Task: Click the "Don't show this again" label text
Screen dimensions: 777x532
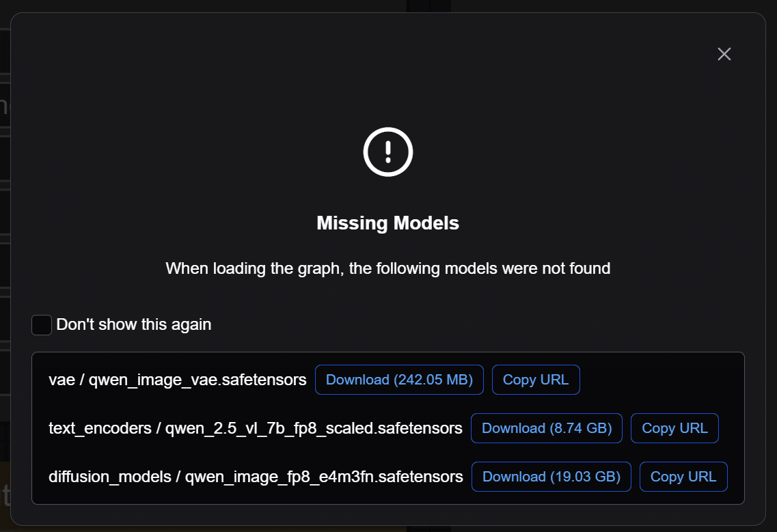Action: pyautogui.click(x=134, y=324)
